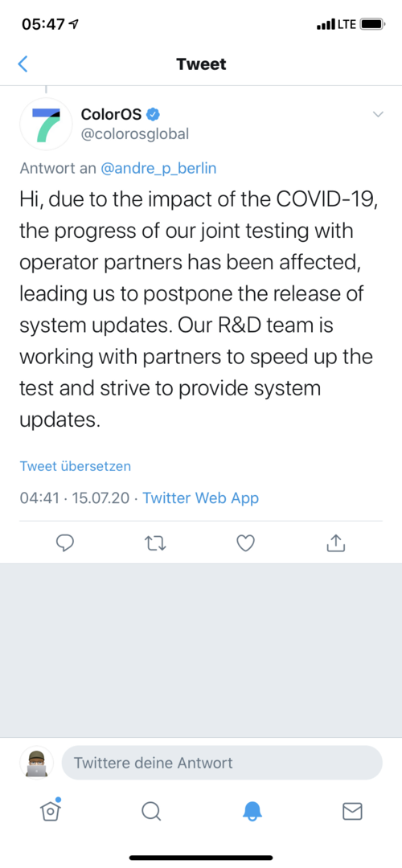Open the Search magnifier tab

tap(151, 812)
